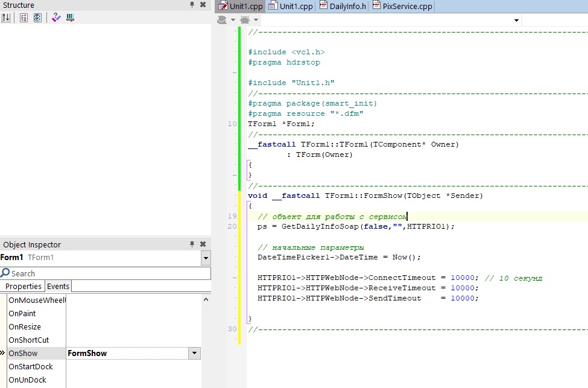The width and height of the screenshot is (588, 388).
Task: Click the '#pragma hdrstop' line
Action: [284, 62]
